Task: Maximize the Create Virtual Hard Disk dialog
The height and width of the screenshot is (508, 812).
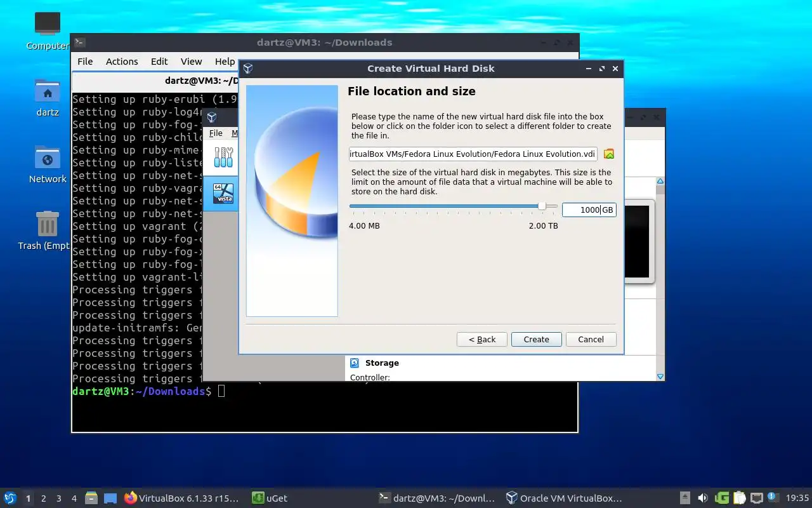Action: (x=601, y=69)
